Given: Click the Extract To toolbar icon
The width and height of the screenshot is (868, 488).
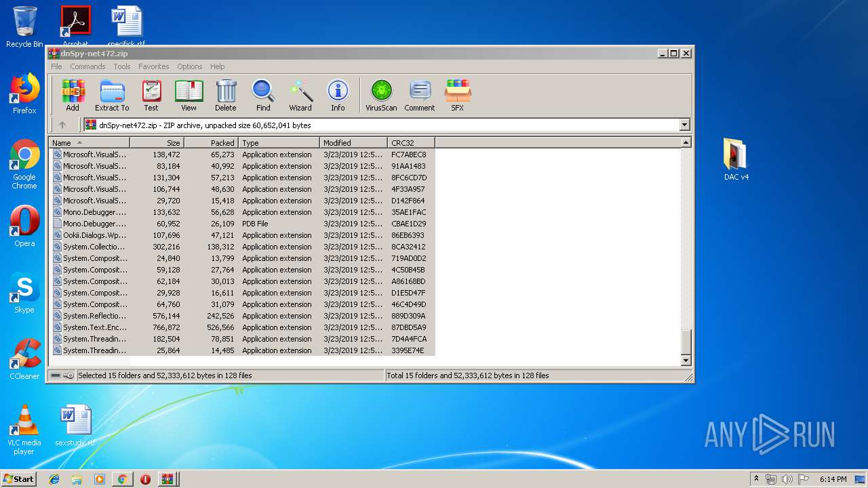Looking at the screenshot, I should [x=112, y=96].
